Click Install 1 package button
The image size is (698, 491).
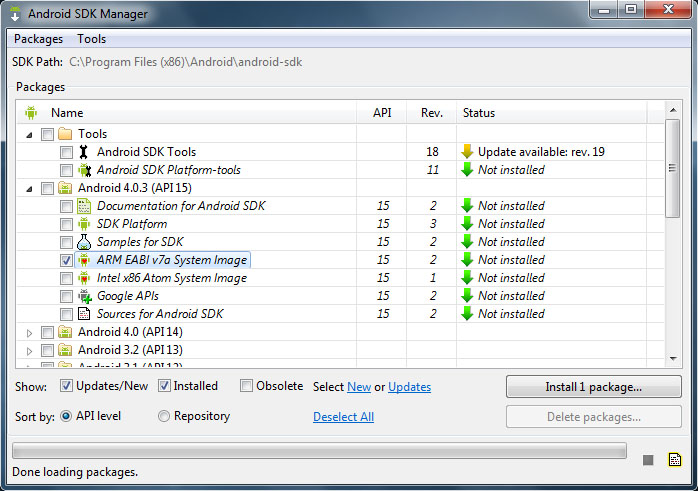tap(593, 387)
